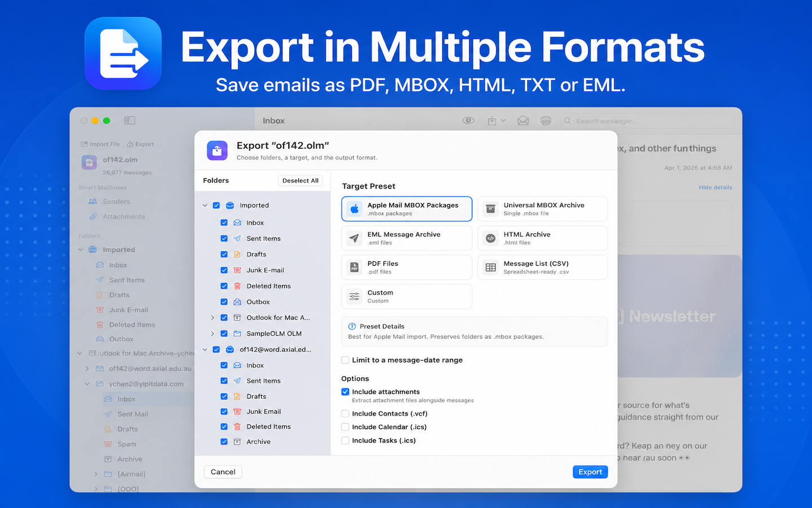Click Hide details link in background window
Viewport: 812px width, 508px height.
click(x=716, y=187)
